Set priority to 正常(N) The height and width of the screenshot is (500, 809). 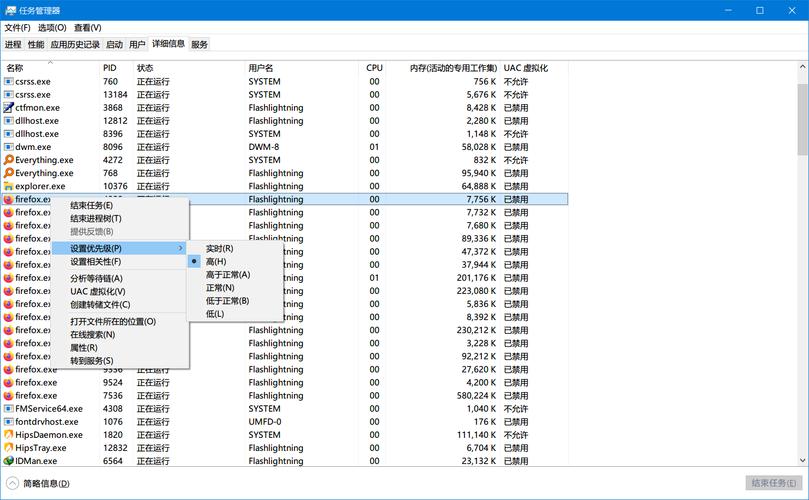point(220,288)
